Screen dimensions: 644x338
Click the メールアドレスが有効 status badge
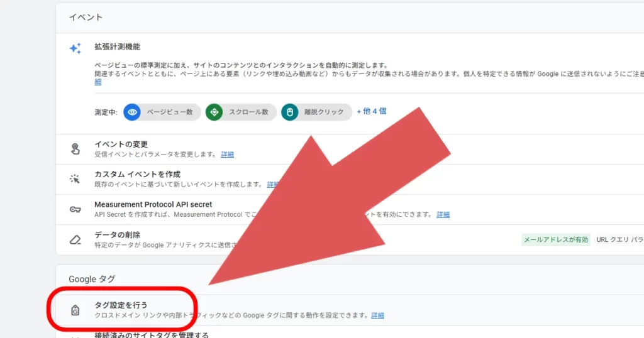pos(556,239)
